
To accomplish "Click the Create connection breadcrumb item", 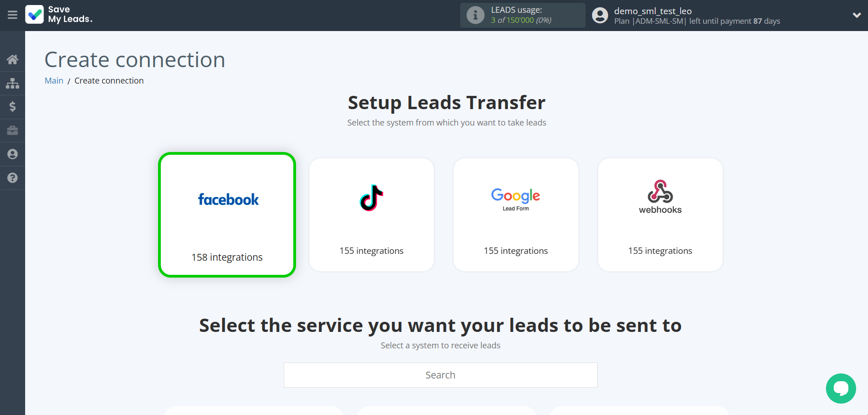I will coord(109,80).
